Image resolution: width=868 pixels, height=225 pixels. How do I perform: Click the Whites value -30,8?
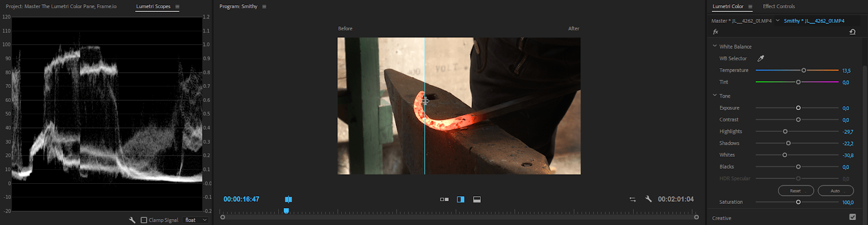pos(848,156)
